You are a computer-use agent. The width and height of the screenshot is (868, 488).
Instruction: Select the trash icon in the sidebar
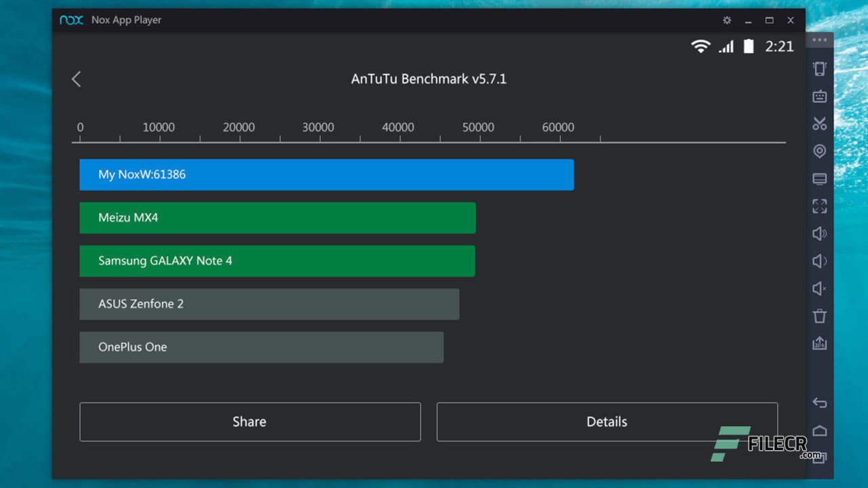point(819,316)
